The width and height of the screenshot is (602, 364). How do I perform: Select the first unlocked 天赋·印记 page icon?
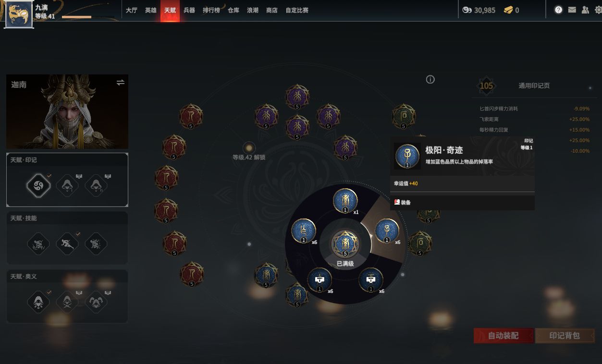[39, 185]
